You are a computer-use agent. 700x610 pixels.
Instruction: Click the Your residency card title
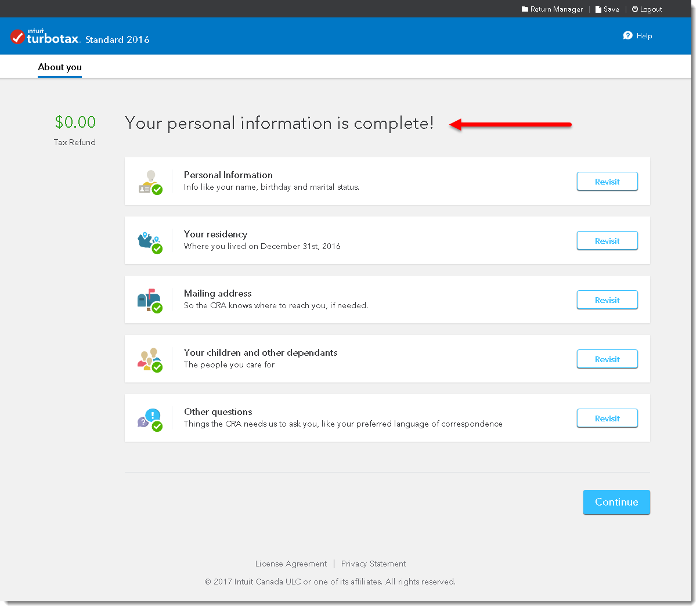[215, 234]
